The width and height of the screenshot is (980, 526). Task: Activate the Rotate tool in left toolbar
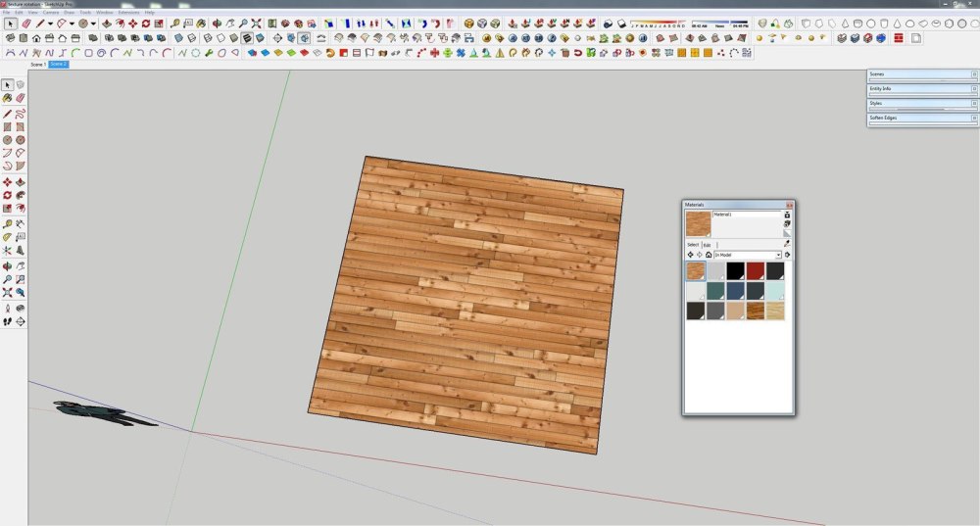[x=7, y=195]
